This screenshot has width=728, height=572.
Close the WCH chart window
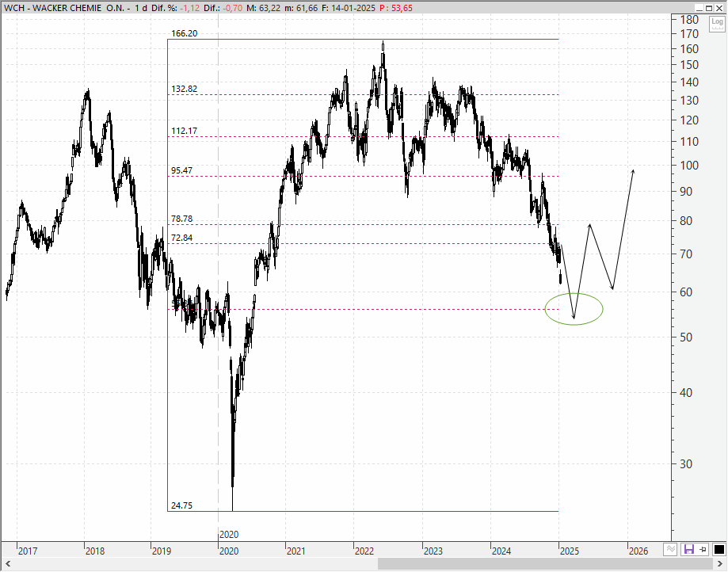718,8
